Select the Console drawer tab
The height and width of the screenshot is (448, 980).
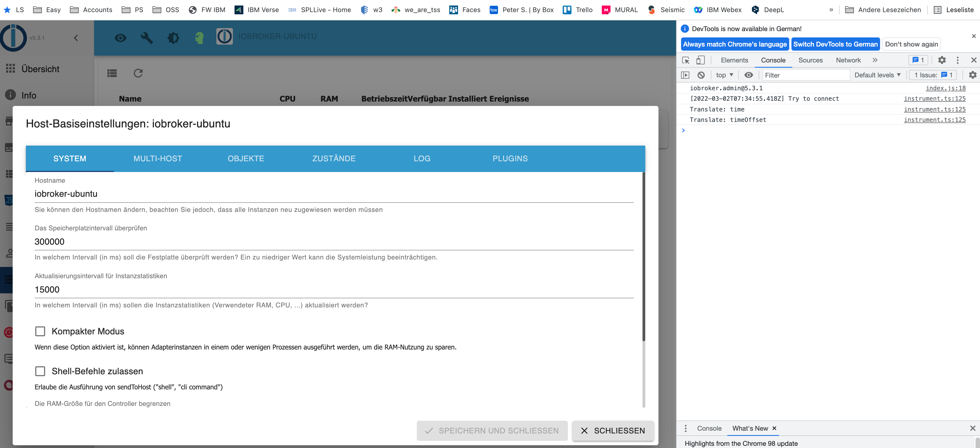709,428
